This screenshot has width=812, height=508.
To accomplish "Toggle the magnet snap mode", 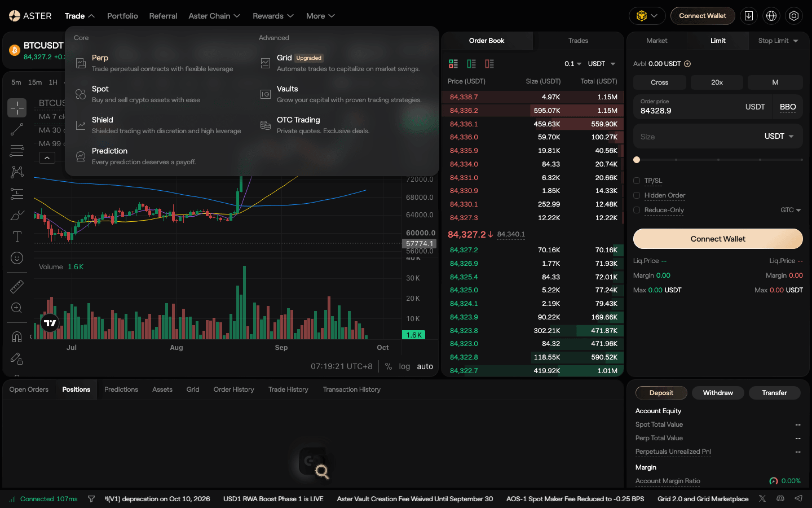I will pyautogui.click(x=17, y=337).
